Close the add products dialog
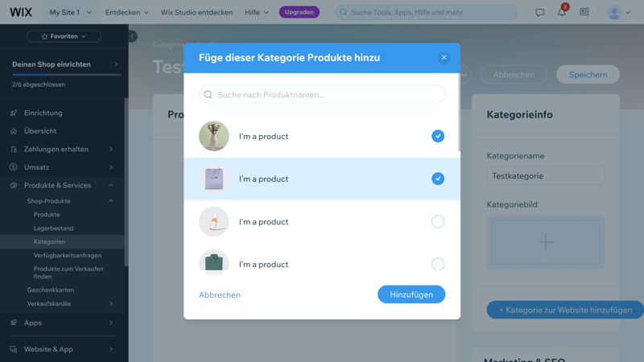The height and width of the screenshot is (362, 644). pos(444,57)
